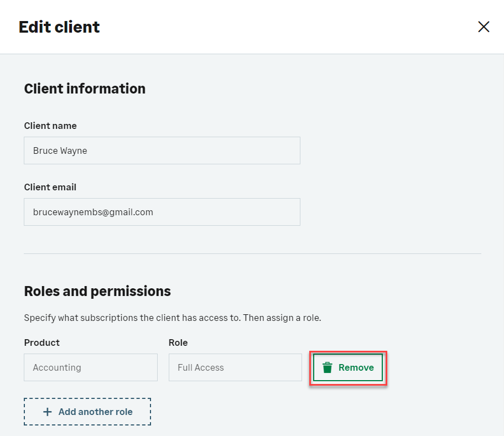Close the Edit client dialog
Screen dimensions: 504x436
pos(484,27)
